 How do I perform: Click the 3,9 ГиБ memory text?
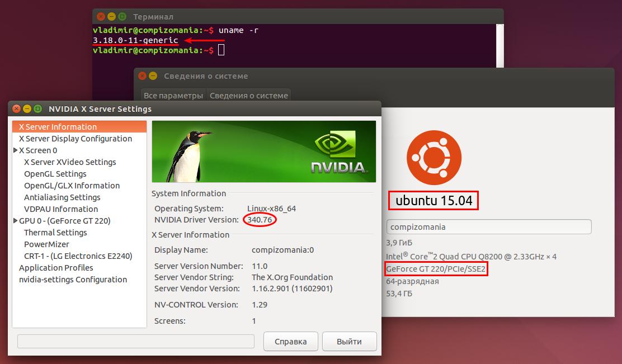[x=399, y=243]
